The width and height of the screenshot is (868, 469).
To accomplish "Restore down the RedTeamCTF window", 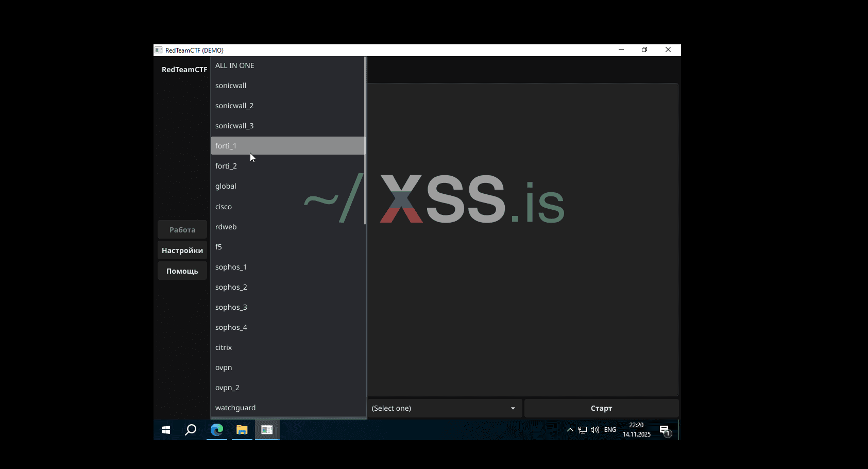I will [644, 50].
